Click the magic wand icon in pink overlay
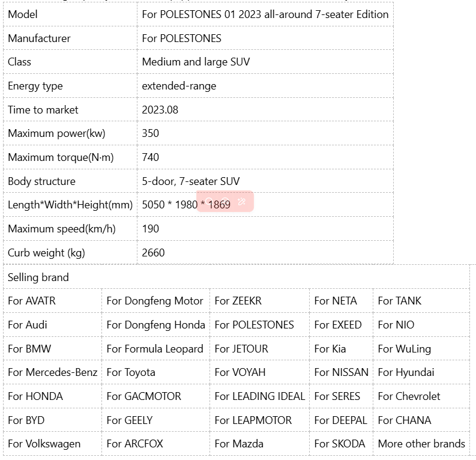Screen dimensions: 476x460 click(242, 202)
